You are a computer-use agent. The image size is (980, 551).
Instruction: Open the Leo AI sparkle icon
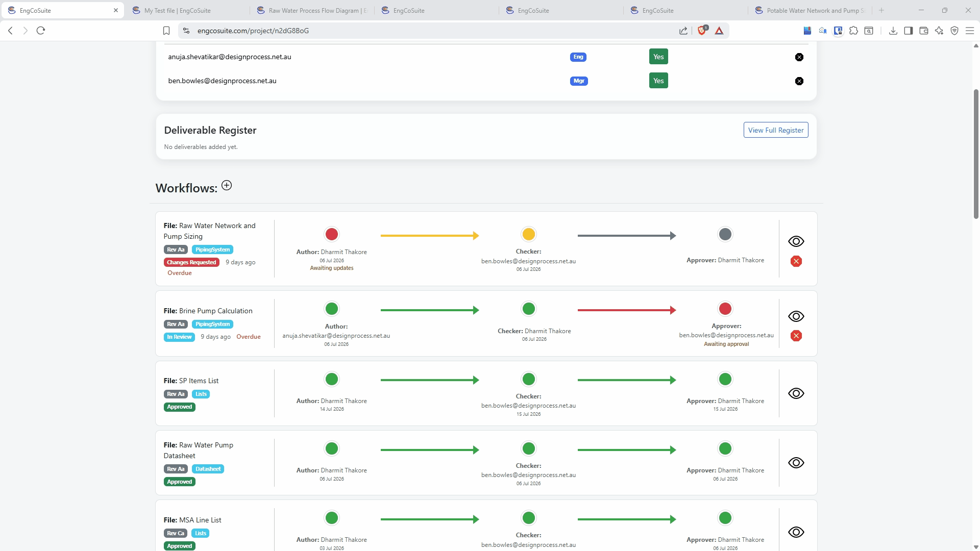pos(939,31)
